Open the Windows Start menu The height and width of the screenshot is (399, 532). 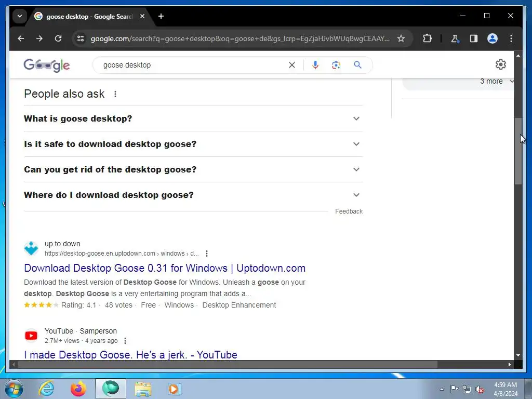click(x=14, y=389)
